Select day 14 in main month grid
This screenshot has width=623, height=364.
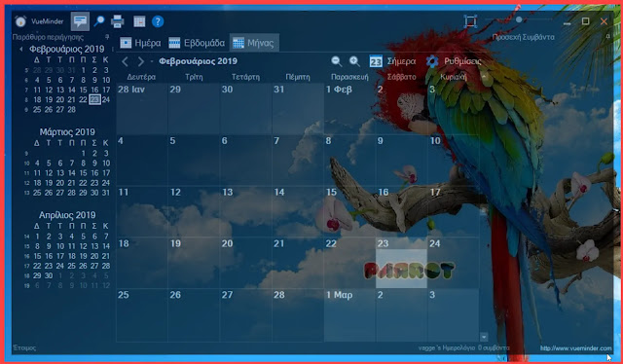tap(298, 211)
